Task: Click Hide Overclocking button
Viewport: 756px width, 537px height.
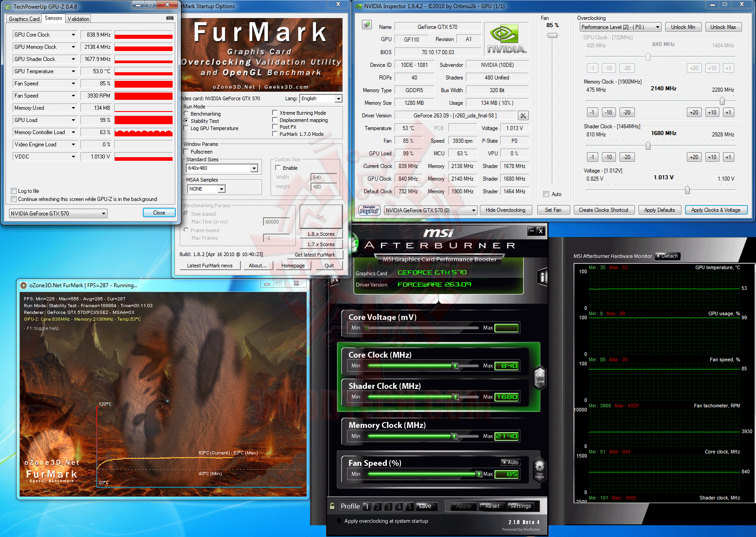Action: (505, 210)
